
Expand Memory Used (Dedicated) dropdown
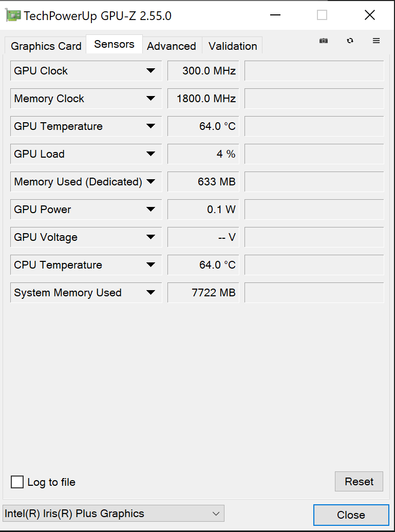[x=151, y=181]
